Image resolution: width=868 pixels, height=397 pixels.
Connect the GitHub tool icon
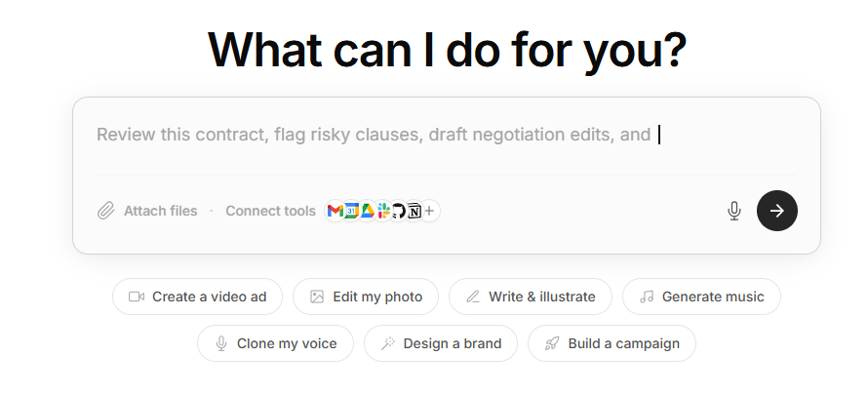coord(399,211)
